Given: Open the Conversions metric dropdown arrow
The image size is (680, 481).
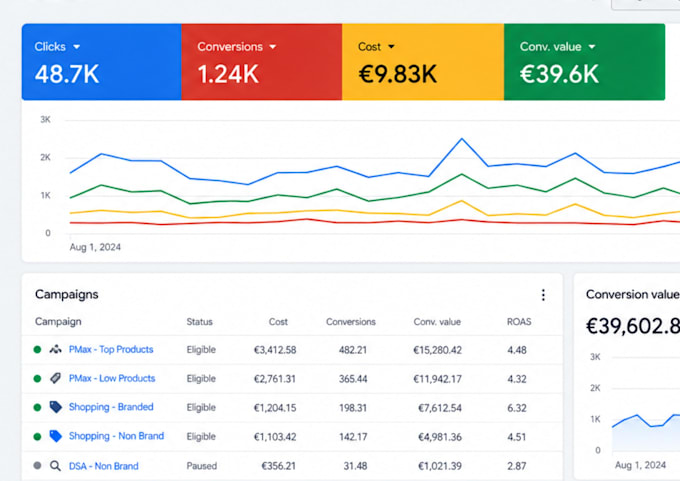Looking at the screenshot, I should (x=273, y=47).
